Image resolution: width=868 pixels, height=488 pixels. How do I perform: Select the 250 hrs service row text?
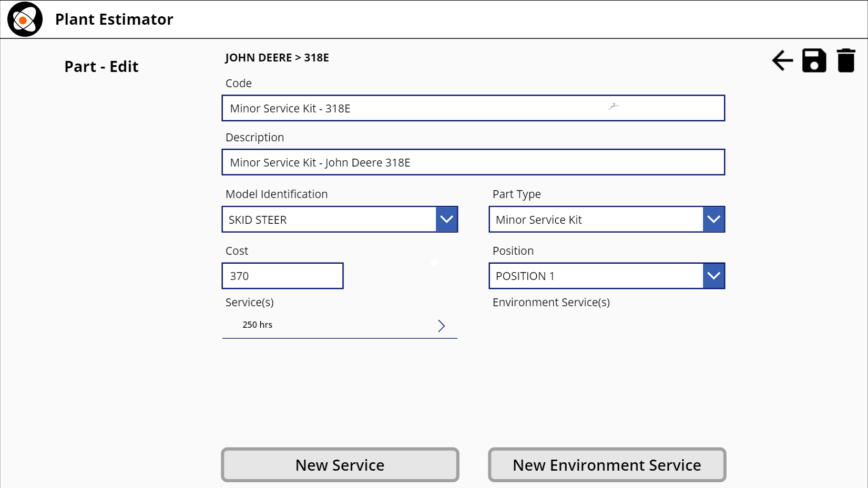(258, 325)
